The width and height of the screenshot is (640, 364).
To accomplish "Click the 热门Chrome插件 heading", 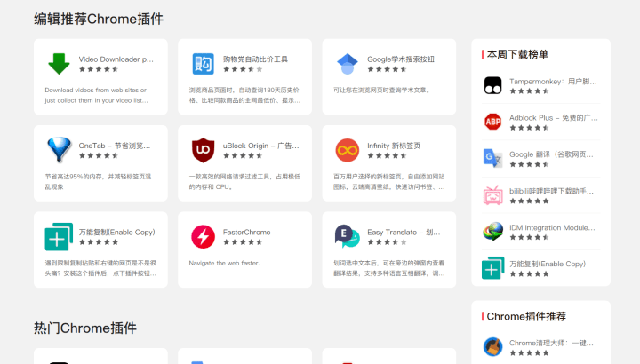I will click(x=85, y=328).
